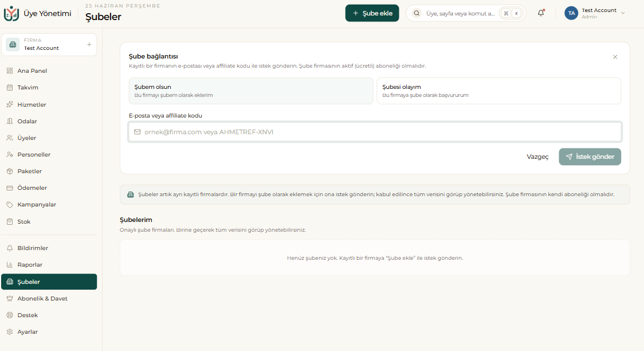The width and height of the screenshot is (644, 351).
Task: Focus the E-posta veya affiliate kodu field
Action: pos(375,132)
